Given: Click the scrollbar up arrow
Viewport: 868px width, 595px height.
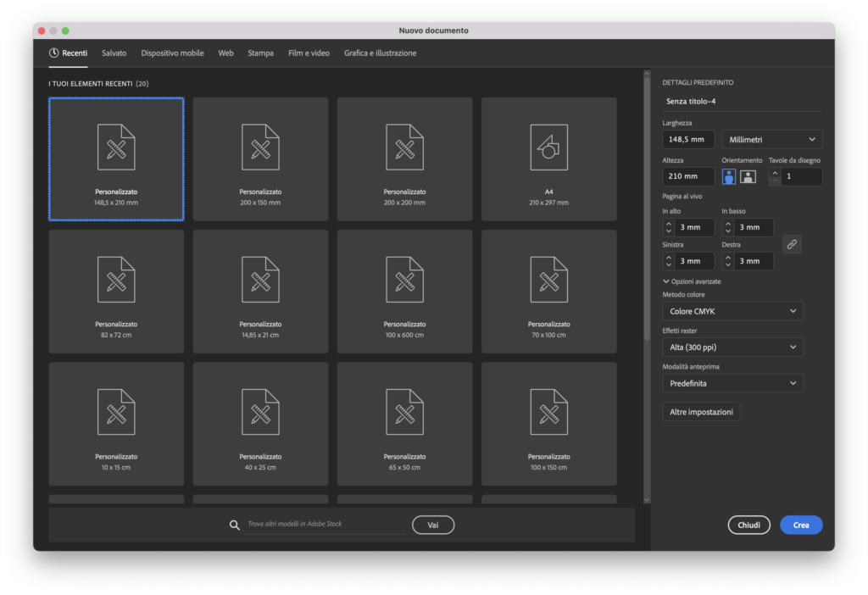Looking at the screenshot, I should pos(647,74).
